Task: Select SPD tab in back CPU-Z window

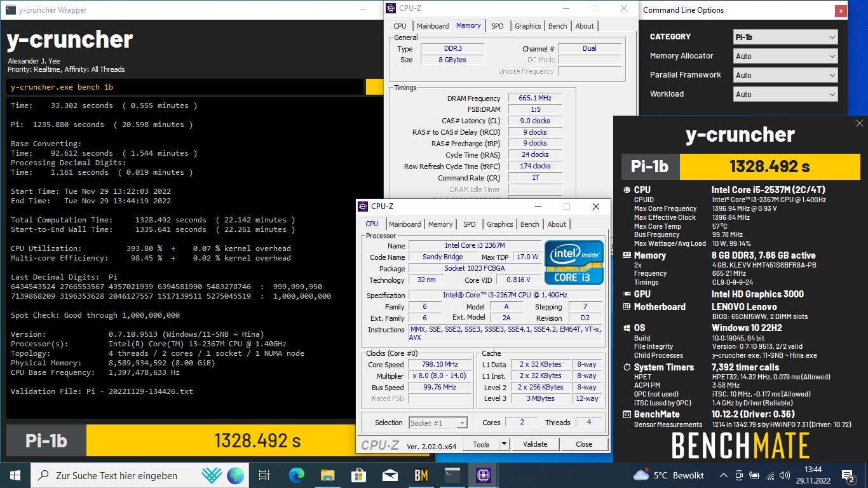Action: 498,26
